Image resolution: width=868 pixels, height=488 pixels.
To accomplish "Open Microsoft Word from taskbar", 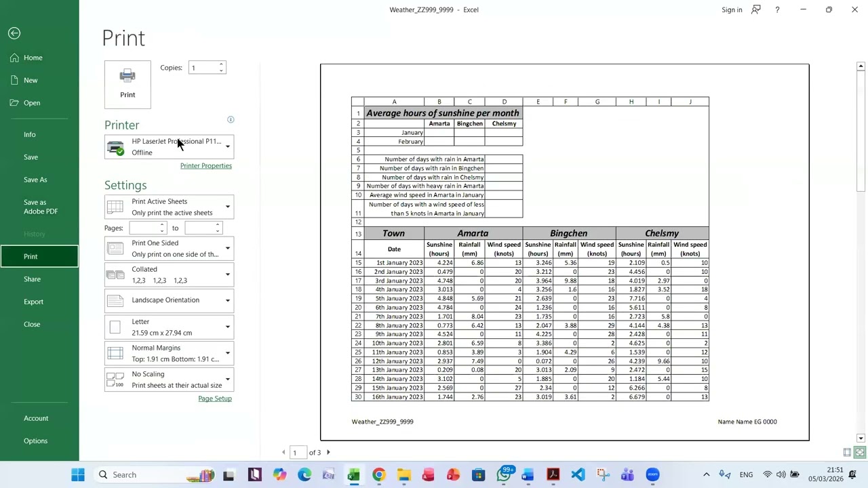I will (528, 475).
